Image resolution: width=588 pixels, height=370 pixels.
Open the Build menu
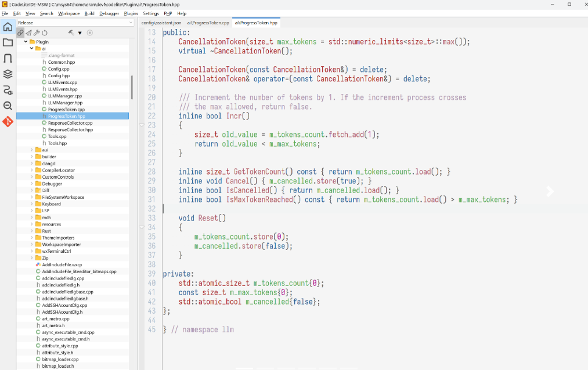[89, 13]
